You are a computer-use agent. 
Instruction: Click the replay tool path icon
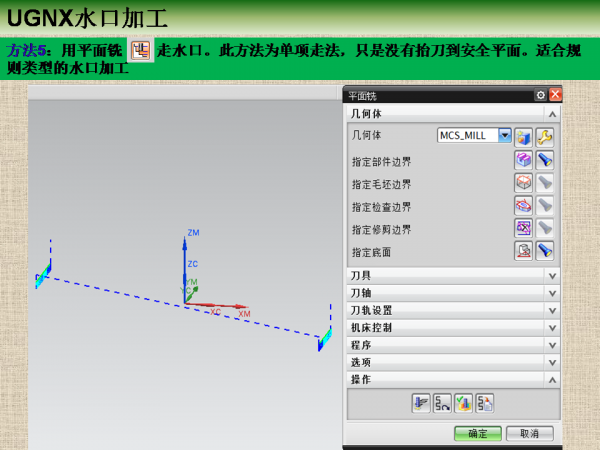442,403
